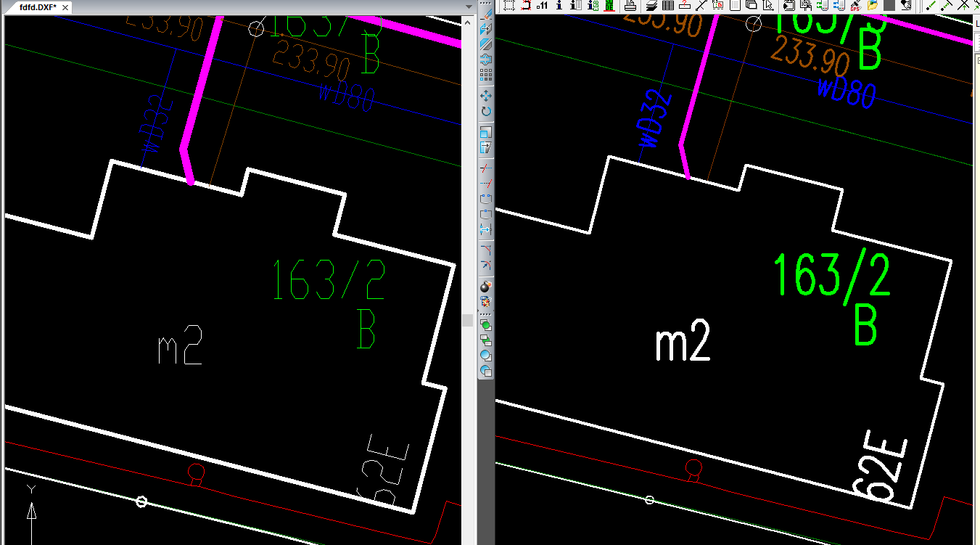
Task: Select the Move tool with four arrows
Action: [x=486, y=96]
